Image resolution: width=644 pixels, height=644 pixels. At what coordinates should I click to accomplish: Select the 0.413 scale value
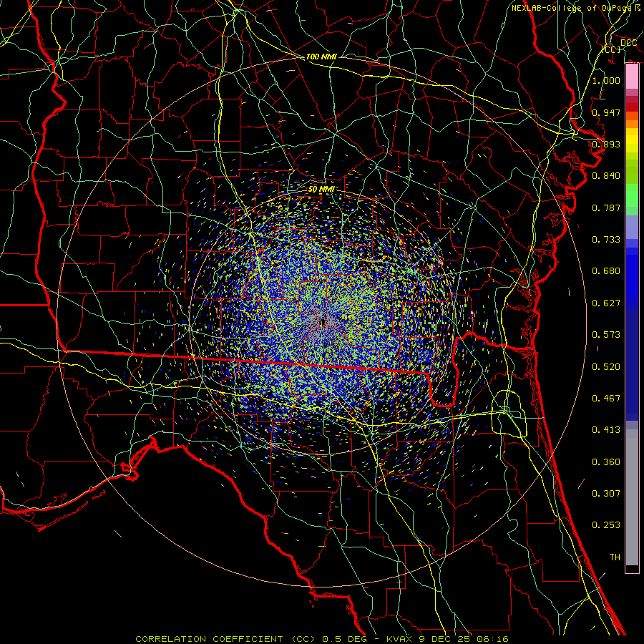[606, 430]
